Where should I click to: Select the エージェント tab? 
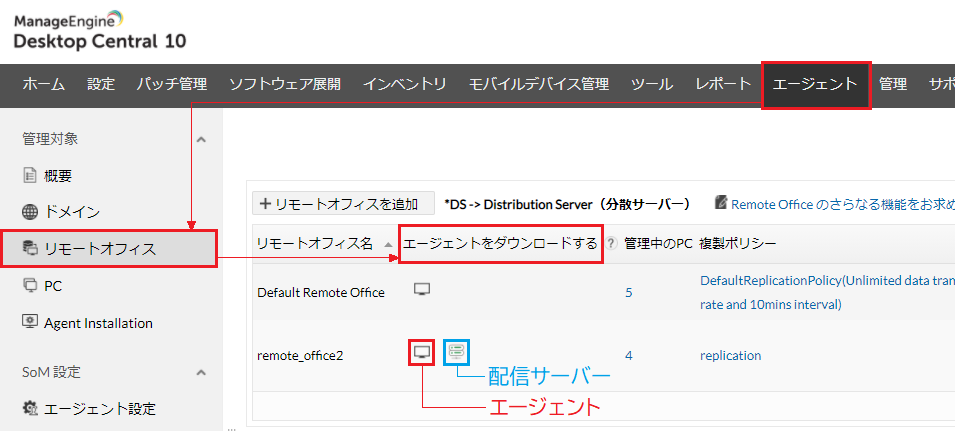[x=816, y=85]
